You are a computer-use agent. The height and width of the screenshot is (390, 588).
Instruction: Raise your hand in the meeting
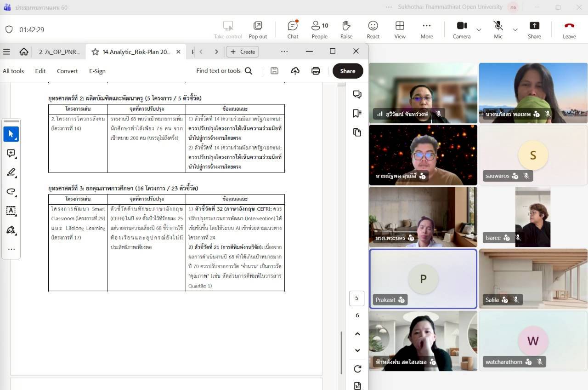click(x=346, y=29)
